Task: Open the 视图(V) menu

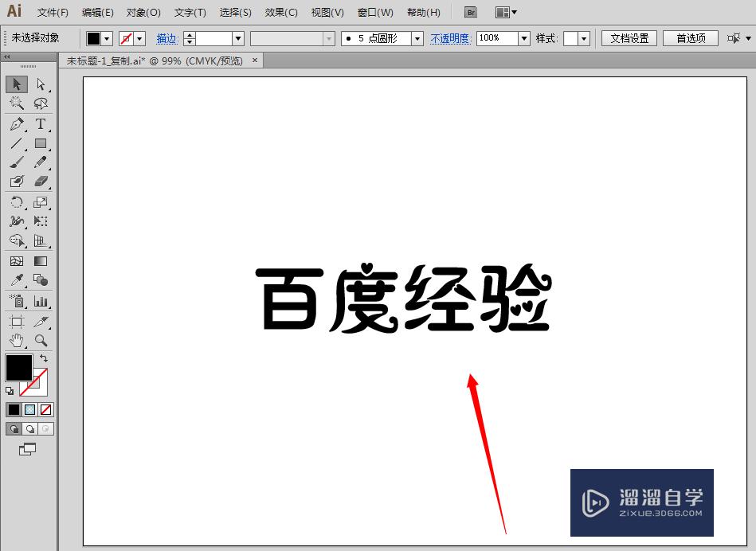Action: pos(327,13)
